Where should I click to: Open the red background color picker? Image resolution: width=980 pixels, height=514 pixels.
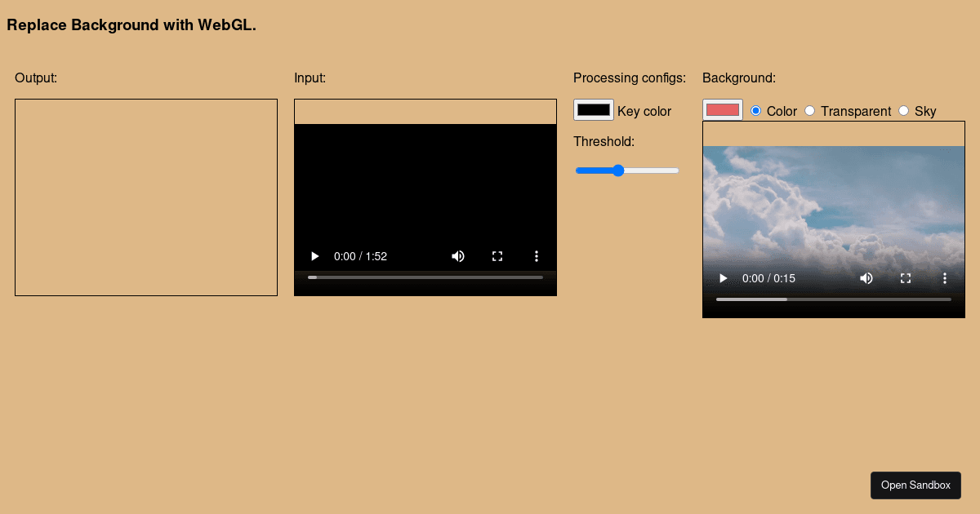(723, 110)
